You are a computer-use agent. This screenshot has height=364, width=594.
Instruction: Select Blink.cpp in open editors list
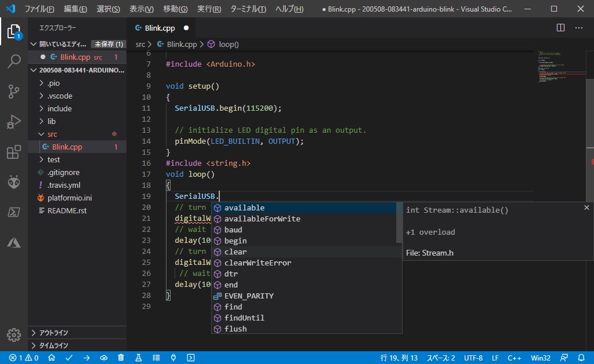click(77, 57)
